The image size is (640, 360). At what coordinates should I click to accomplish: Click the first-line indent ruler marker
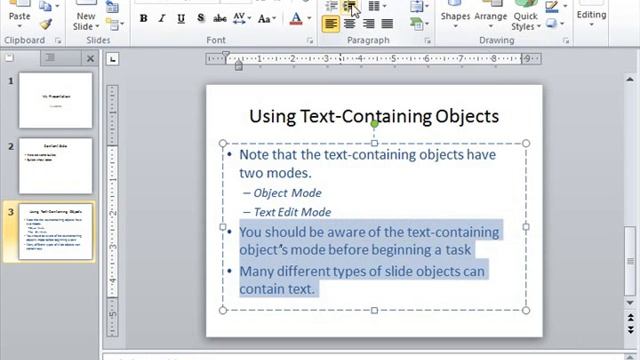pos(226,54)
